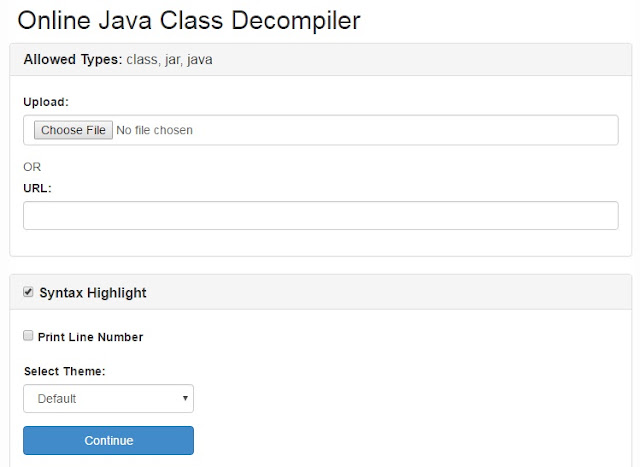
Task: Click the Print Line Number label
Action: 90,337
